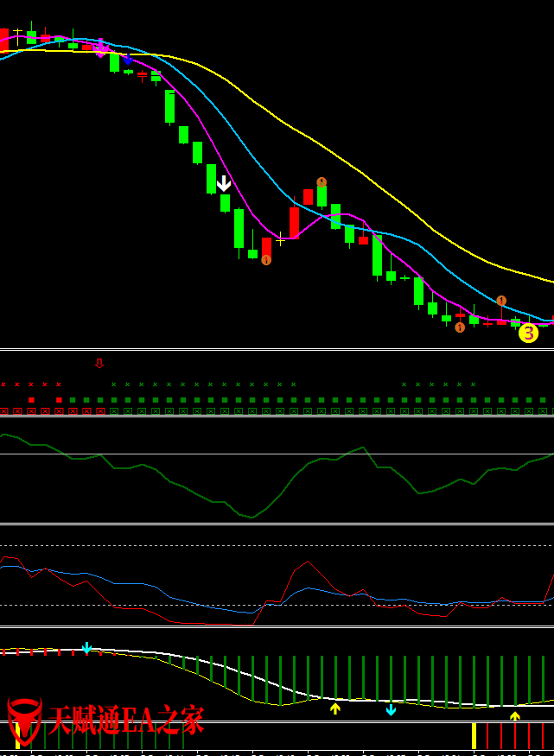Click the orange marker under the red swing-low candle
554x756 pixels.
pyautogui.click(x=266, y=259)
